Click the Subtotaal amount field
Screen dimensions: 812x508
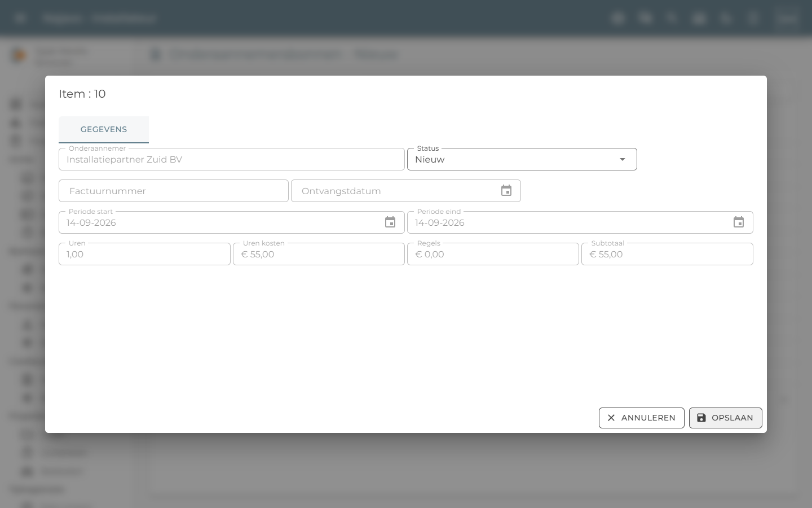(x=667, y=254)
